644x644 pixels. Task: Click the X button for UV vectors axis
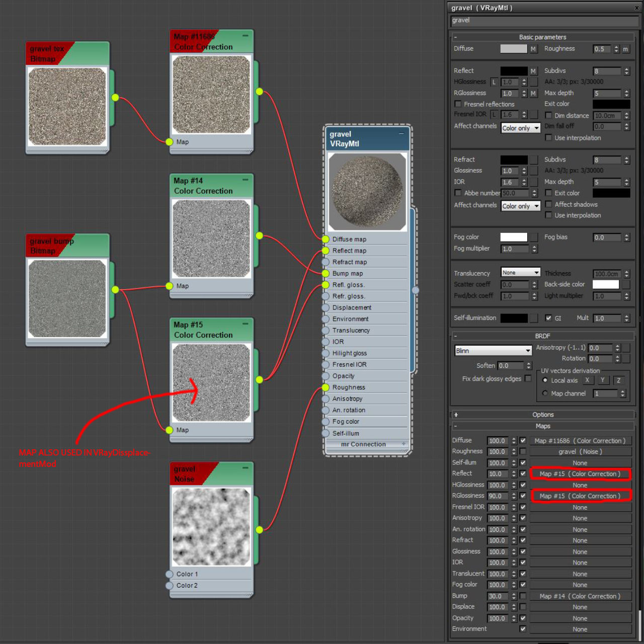587,380
